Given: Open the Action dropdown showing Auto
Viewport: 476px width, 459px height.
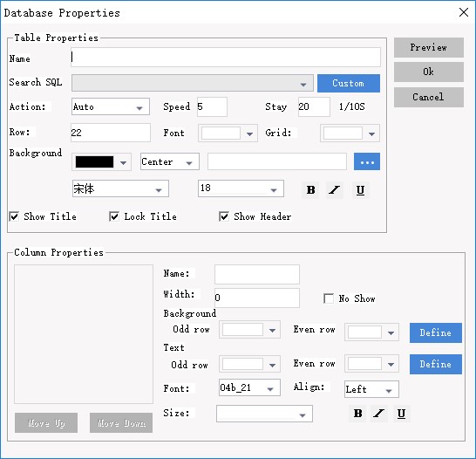Looking at the screenshot, I should click(111, 106).
